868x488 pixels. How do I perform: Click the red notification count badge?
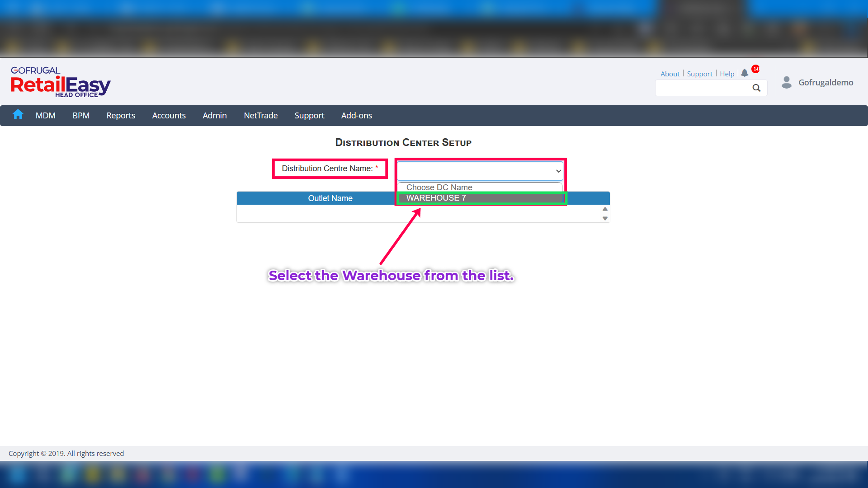[x=755, y=69]
